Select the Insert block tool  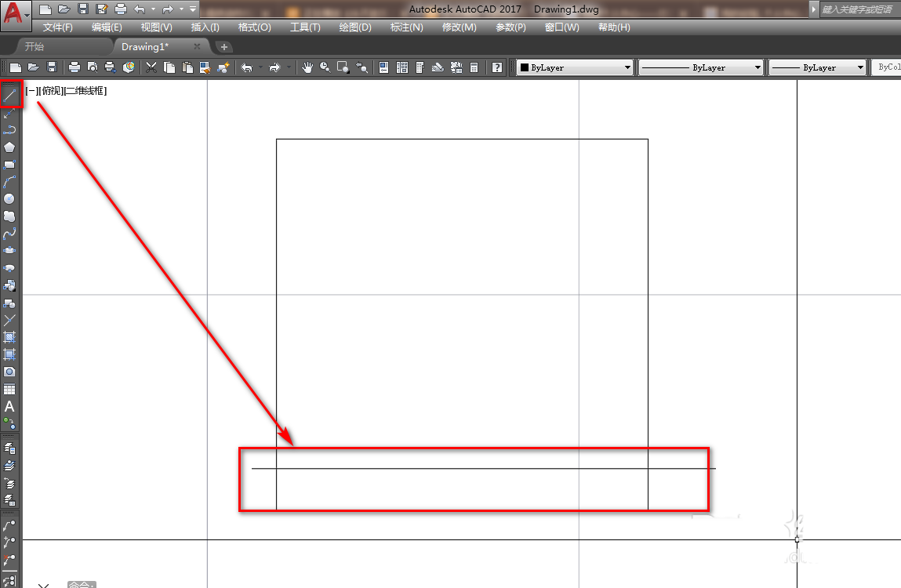9,285
